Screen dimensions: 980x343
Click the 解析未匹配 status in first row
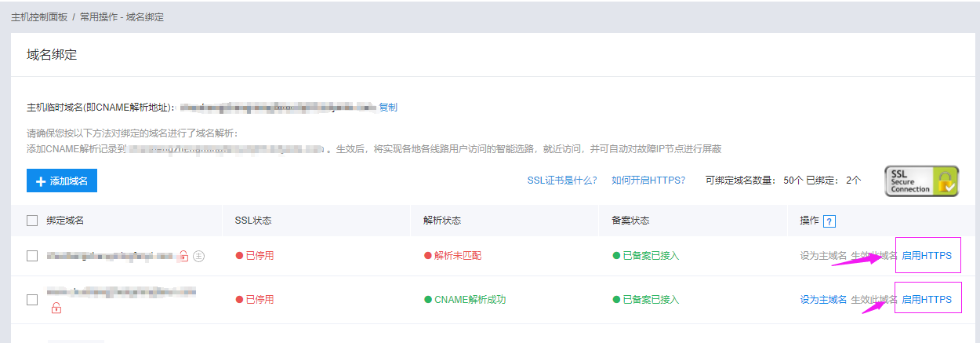[x=458, y=256]
